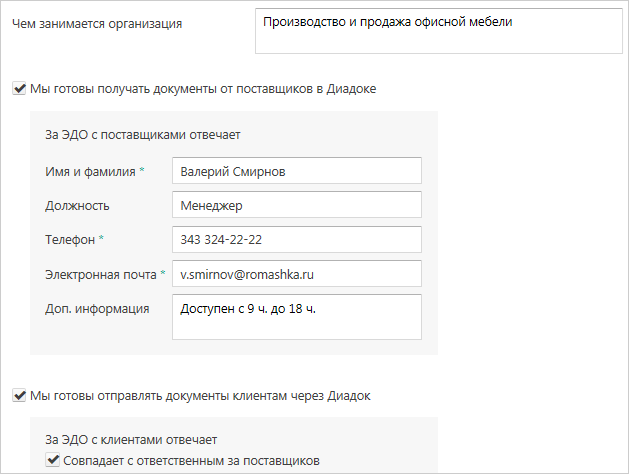Focus the Должность field with Менеджер
629x474 pixels.
point(296,206)
